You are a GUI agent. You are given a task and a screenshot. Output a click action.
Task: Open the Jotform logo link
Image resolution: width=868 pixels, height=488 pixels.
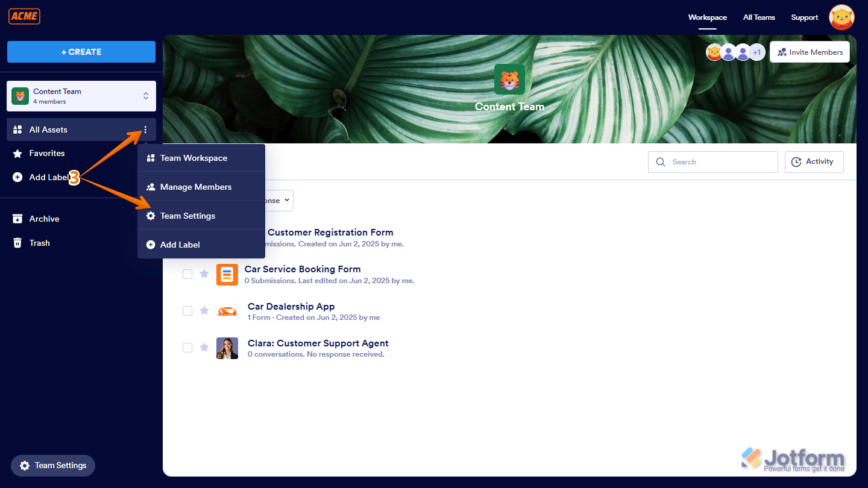[794, 458]
